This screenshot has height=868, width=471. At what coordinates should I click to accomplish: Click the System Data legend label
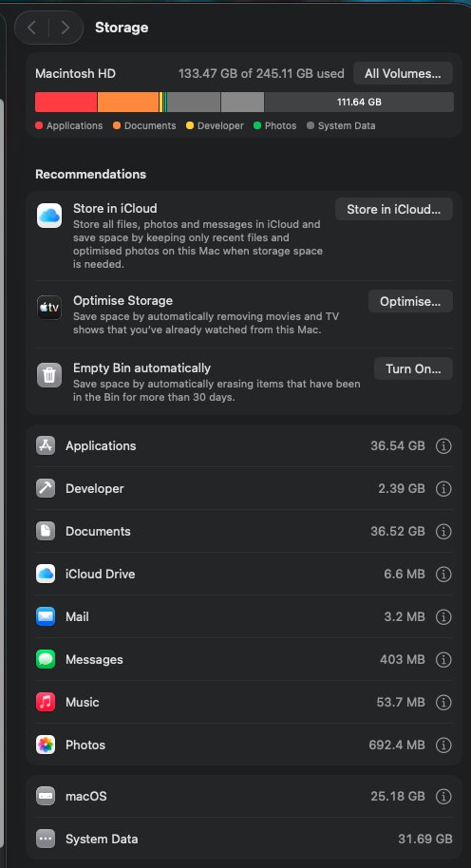(347, 125)
